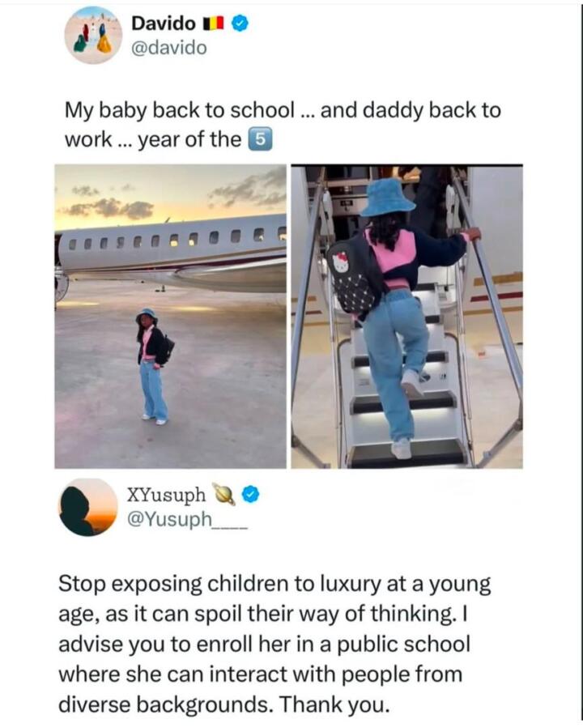Viewport: 583px width, 728px height.
Task: Click the airplane fuselage in left photo
Action: (172, 253)
